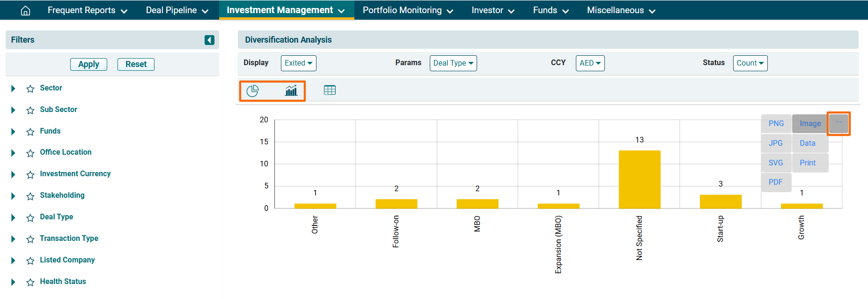The height and width of the screenshot is (299, 868).
Task: Open the Display dropdown showing Exited
Action: (298, 63)
